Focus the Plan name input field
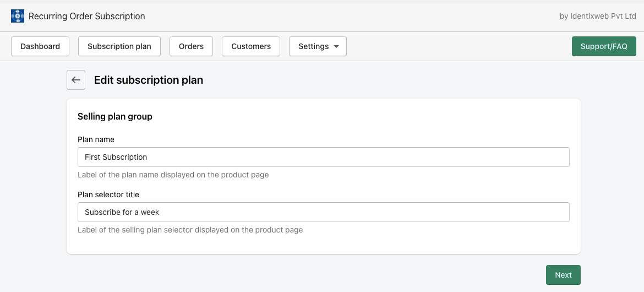The height and width of the screenshot is (292, 644). coord(323,157)
